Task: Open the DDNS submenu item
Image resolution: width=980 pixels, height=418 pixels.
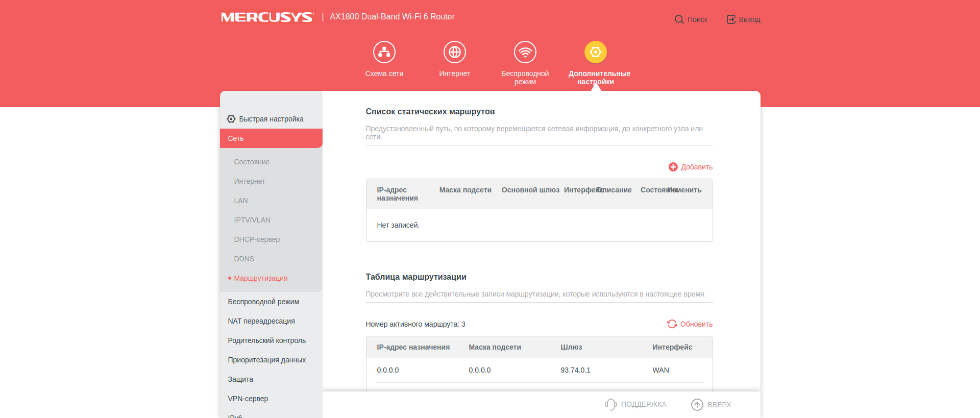Action: click(x=244, y=259)
